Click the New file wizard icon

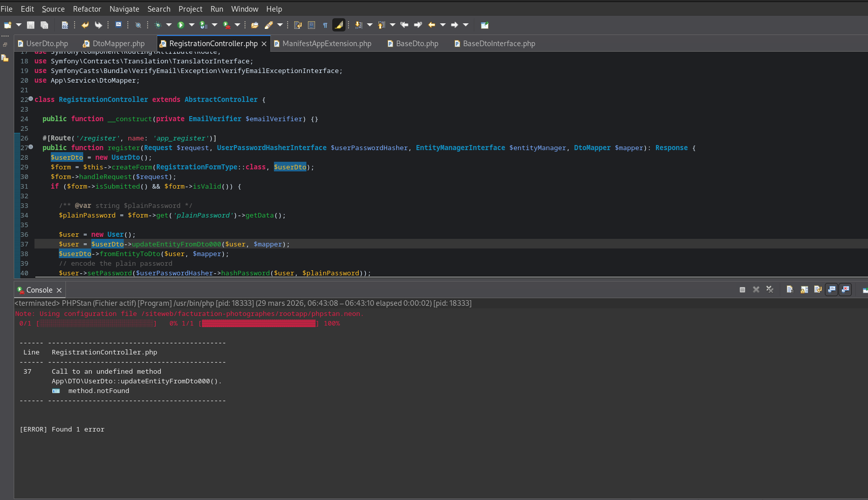(8, 25)
